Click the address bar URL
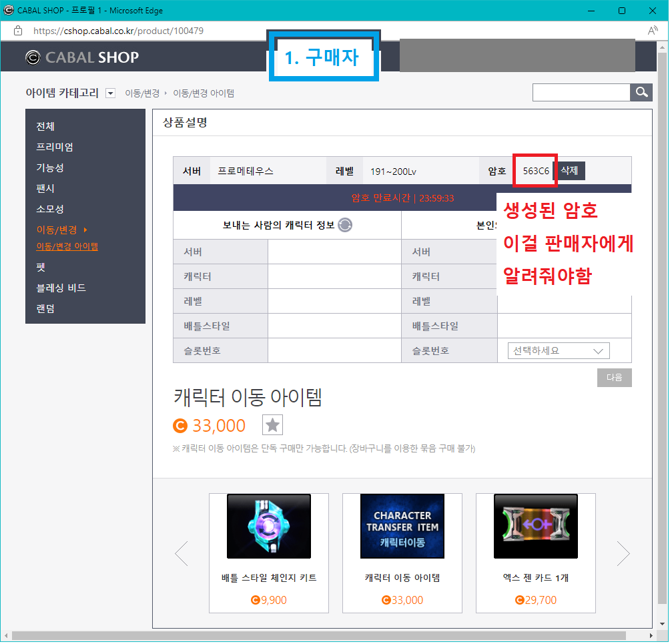This screenshot has width=672, height=644. click(119, 31)
